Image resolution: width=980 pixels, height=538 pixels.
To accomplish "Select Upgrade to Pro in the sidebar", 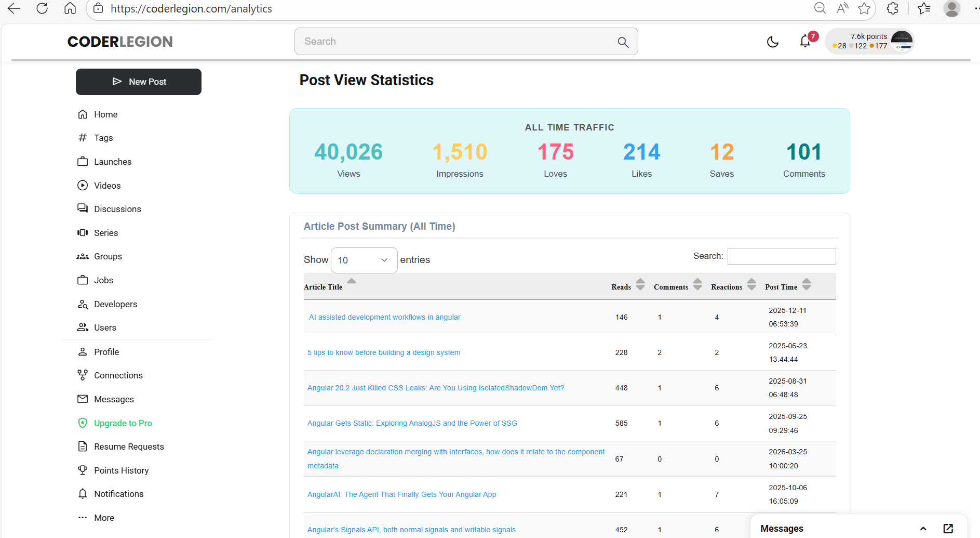I will pos(123,423).
